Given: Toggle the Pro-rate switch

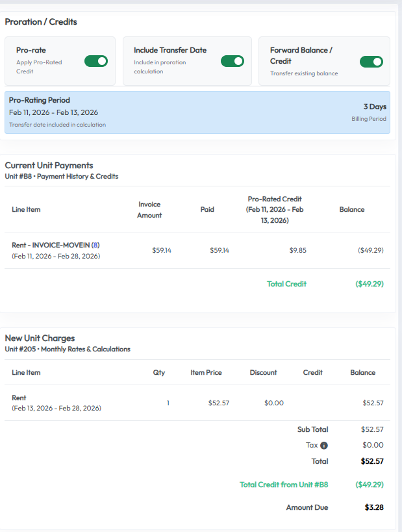Looking at the screenshot, I should click(x=96, y=61).
